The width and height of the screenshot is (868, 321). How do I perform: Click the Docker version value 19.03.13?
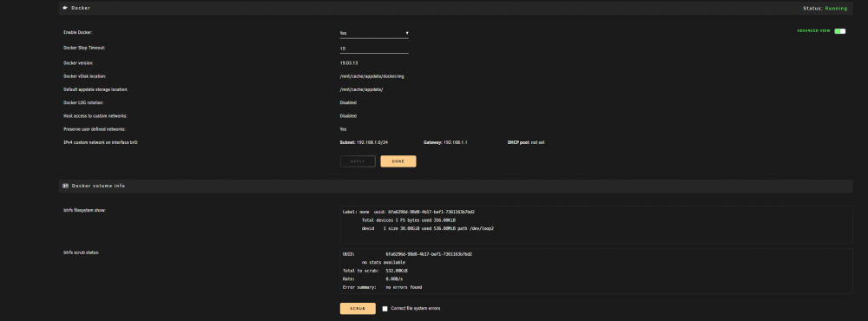[x=349, y=63]
